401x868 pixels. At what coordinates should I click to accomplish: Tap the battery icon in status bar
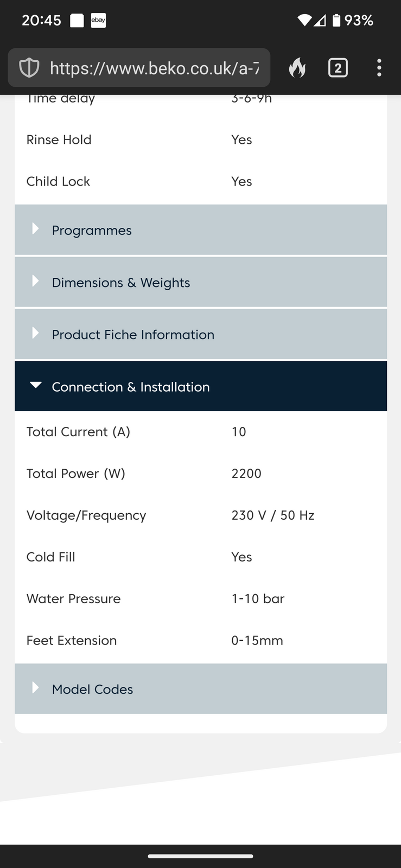[336, 21]
